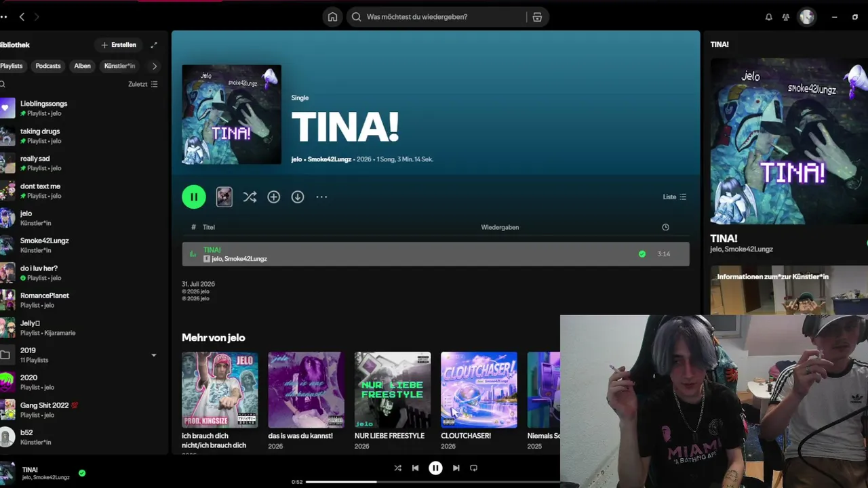This screenshot has height=488, width=868.
Task: Open the b52 artist entry in the library
Action: [81, 436]
